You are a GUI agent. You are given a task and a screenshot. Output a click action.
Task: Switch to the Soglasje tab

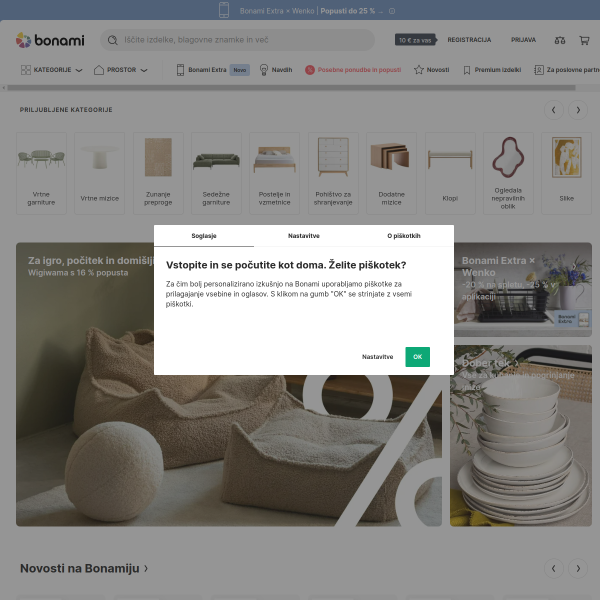pos(204,236)
